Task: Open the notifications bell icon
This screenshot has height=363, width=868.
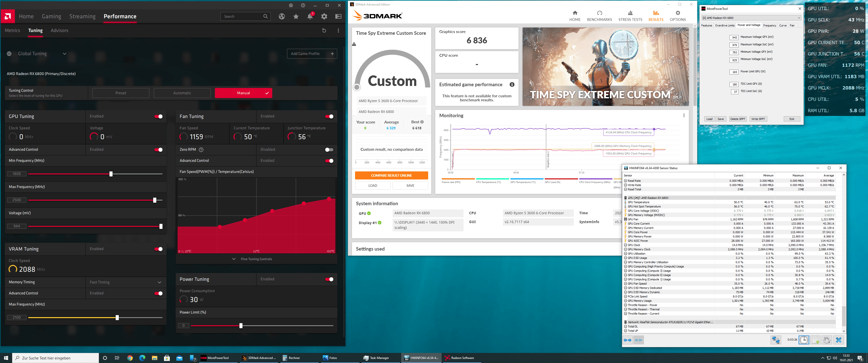Action: (x=310, y=16)
